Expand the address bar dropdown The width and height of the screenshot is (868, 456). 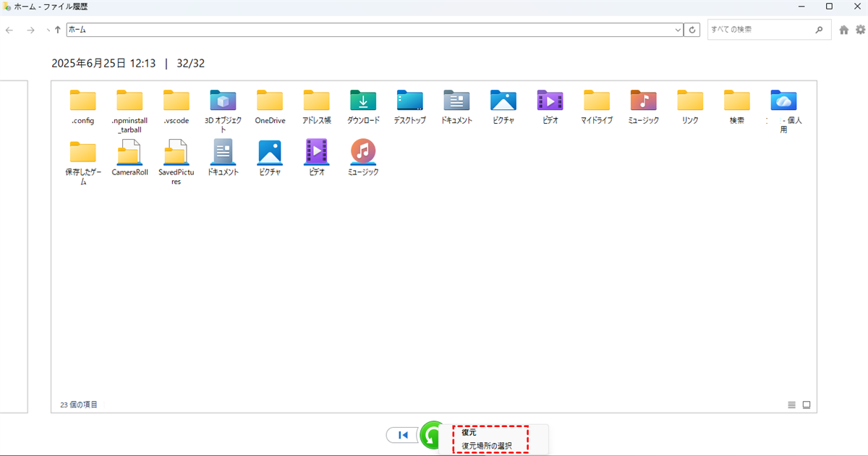[678, 30]
